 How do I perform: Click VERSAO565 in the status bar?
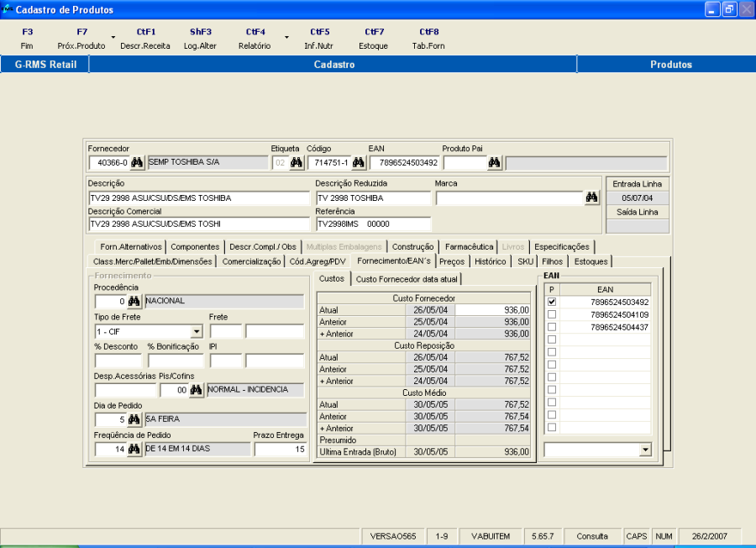[x=393, y=536]
